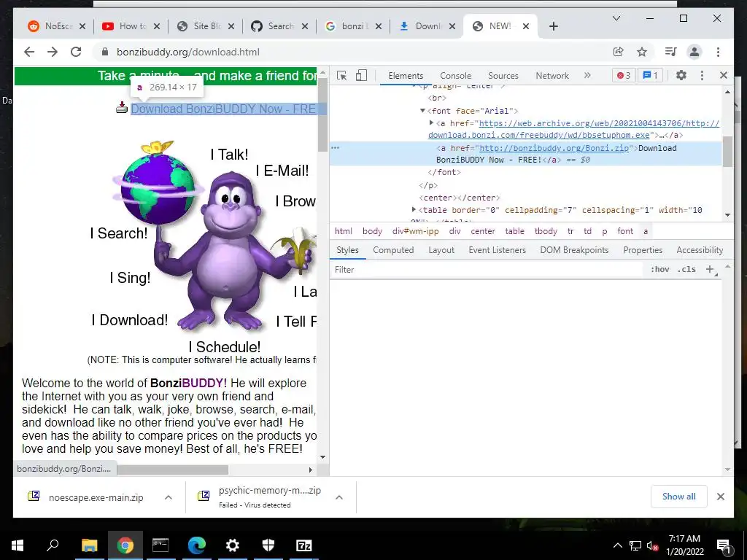
Task: Open the DOM Breakpoints tab
Action: 574,250
